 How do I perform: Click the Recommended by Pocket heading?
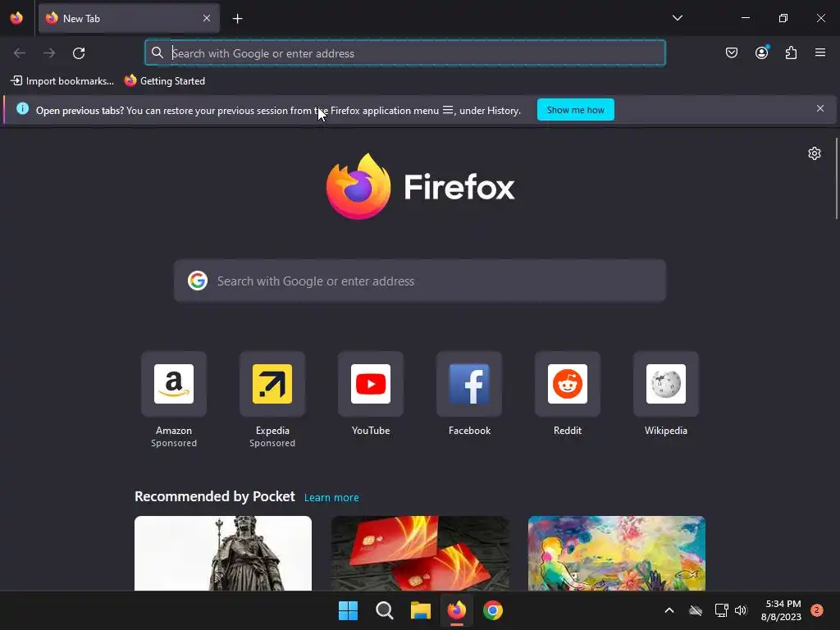point(215,496)
